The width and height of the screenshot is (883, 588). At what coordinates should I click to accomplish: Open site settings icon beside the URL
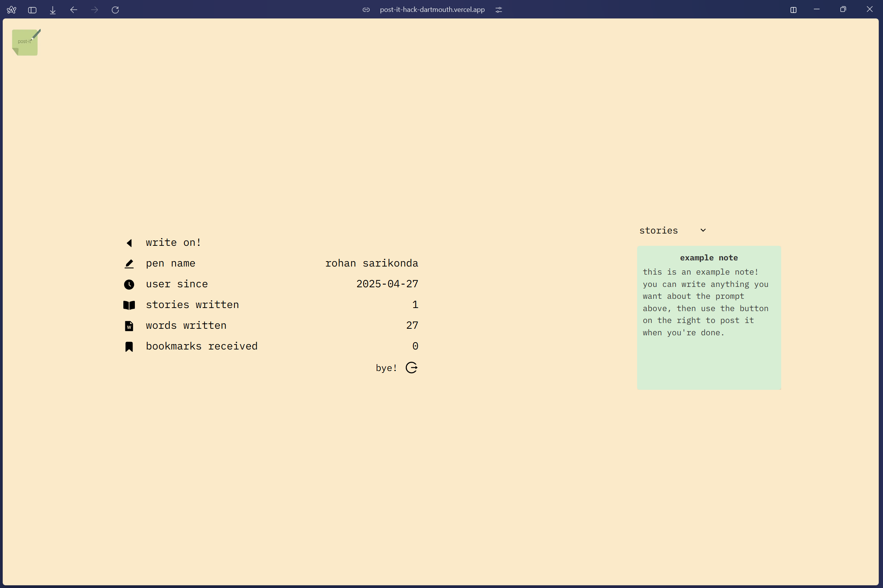(498, 10)
